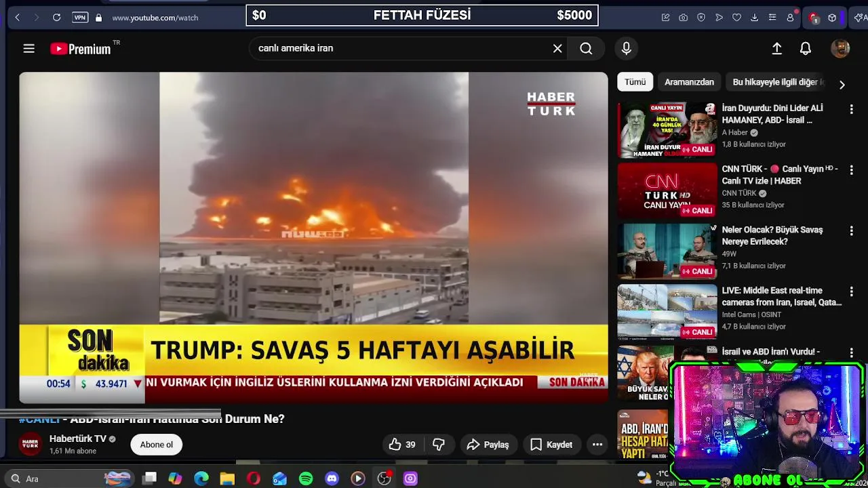Select the 'Aramanızdan' filter chip

[x=689, y=82]
